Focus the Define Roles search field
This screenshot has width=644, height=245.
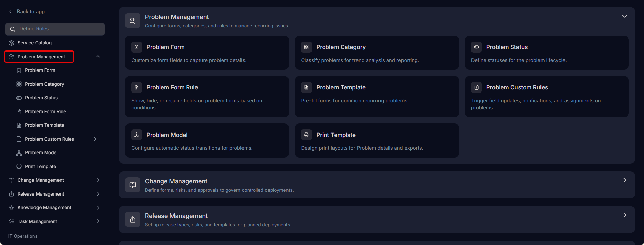55,29
